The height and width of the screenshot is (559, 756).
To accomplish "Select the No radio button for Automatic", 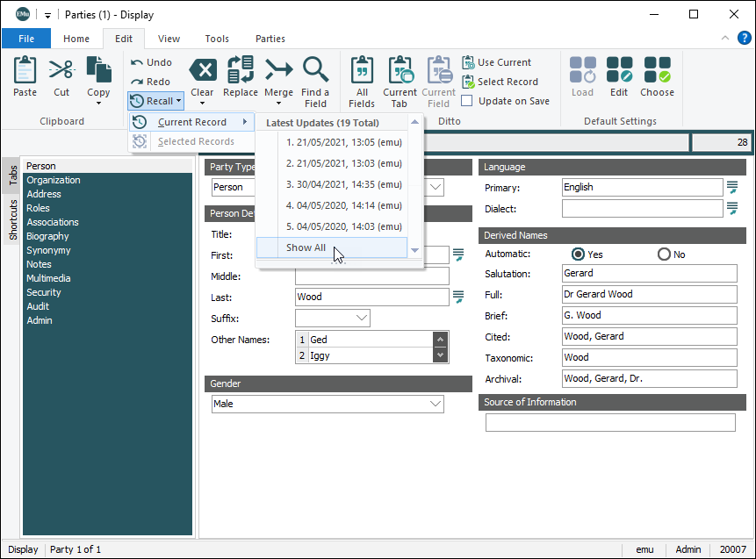I will click(664, 254).
